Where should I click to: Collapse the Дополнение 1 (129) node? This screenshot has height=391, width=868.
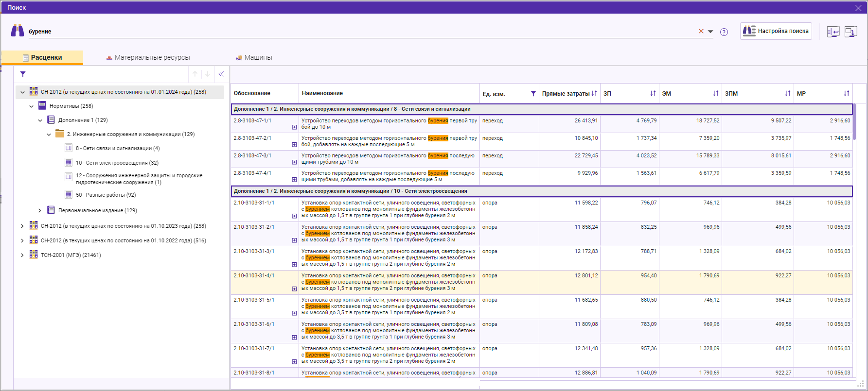40,120
